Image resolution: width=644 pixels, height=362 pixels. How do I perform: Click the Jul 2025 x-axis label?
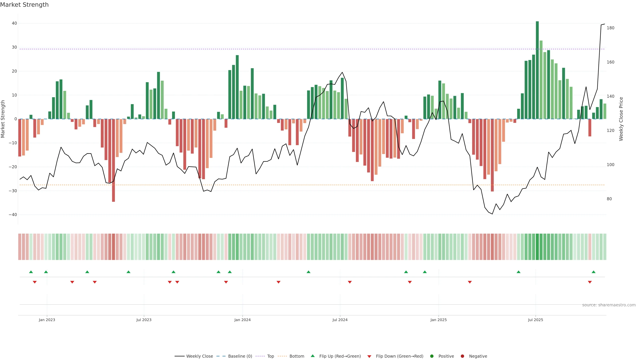[535, 320]
